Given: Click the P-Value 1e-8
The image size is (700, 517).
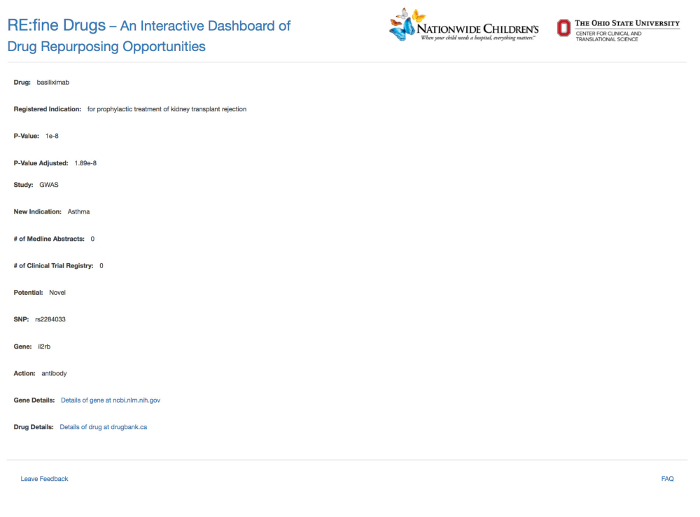Looking at the screenshot, I should 52,136.
